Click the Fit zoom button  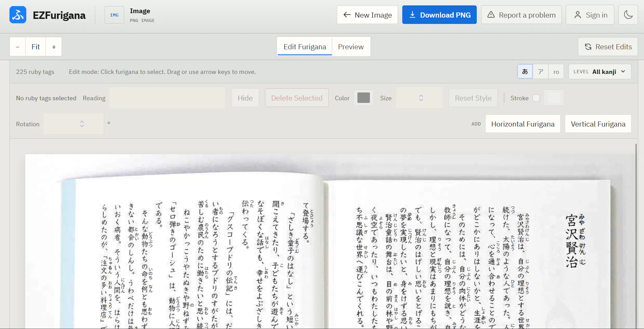click(36, 47)
